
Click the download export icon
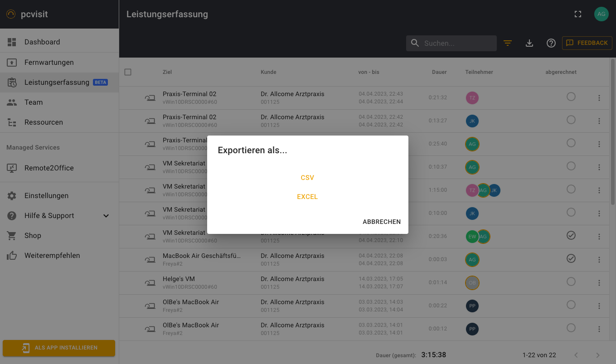click(x=529, y=43)
